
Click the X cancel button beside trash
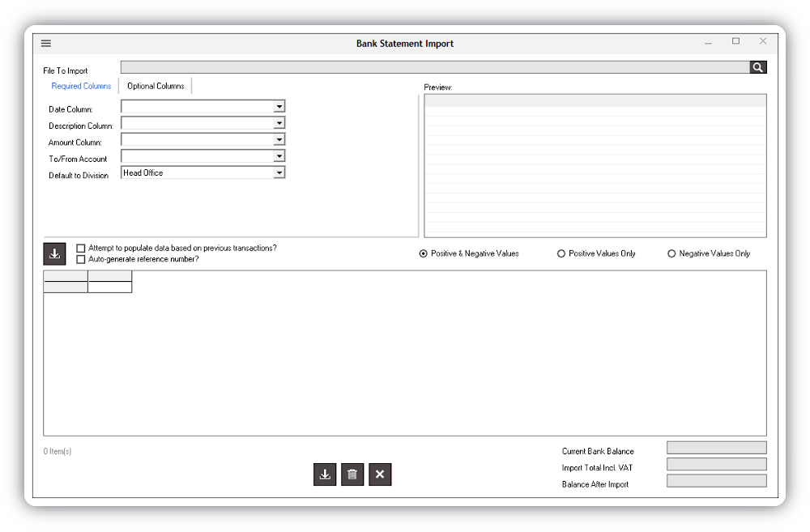coord(380,475)
